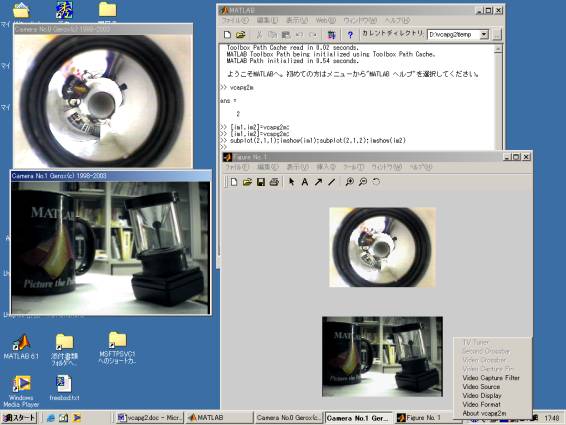Image resolution: width=566 pixels, height=425 pixels.
Task: Click the Redo icon in MATLAB toolbar
Action: [x=313, y=35]
